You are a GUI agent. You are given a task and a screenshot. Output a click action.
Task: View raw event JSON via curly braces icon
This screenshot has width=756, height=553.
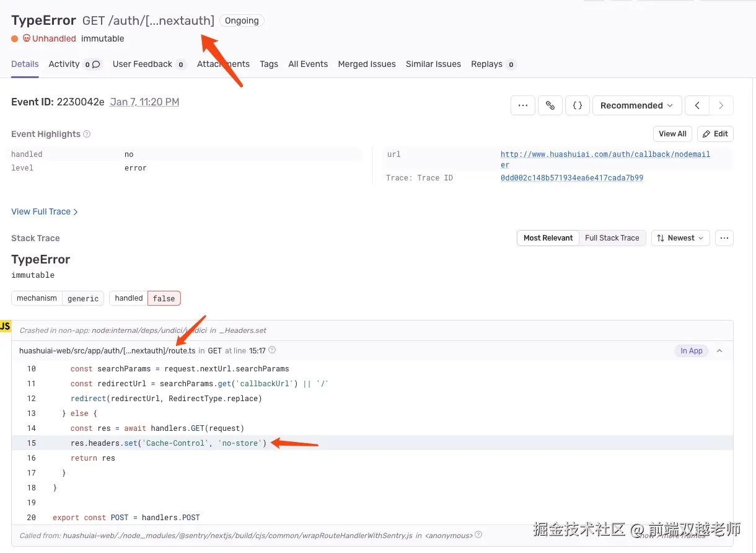578,105
